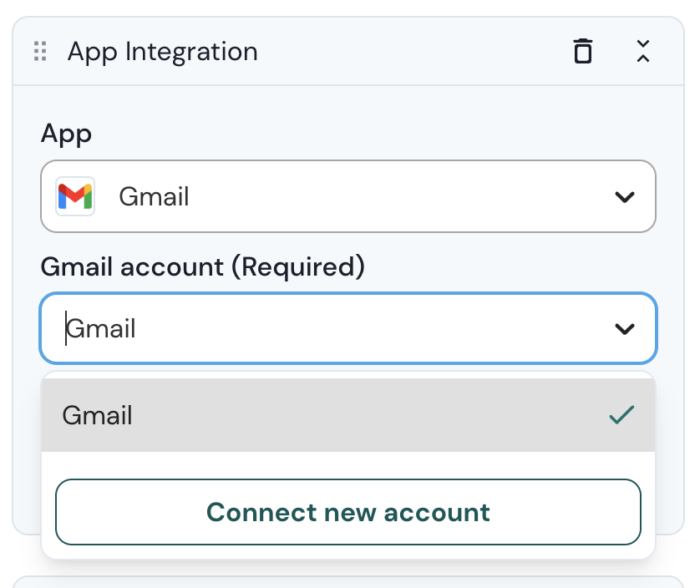Open the App dropdown arrow

pyautogui.click(x=624, y=197)
